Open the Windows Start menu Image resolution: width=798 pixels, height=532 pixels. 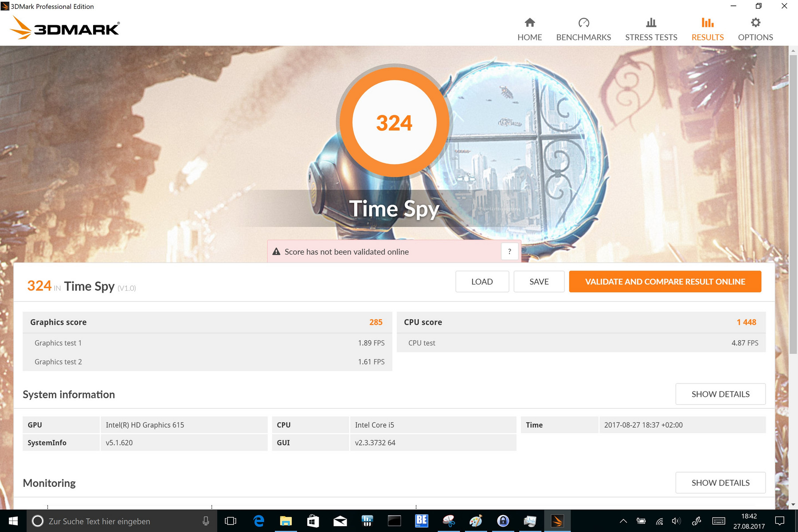pyautogui.click(x=13, y=521)
